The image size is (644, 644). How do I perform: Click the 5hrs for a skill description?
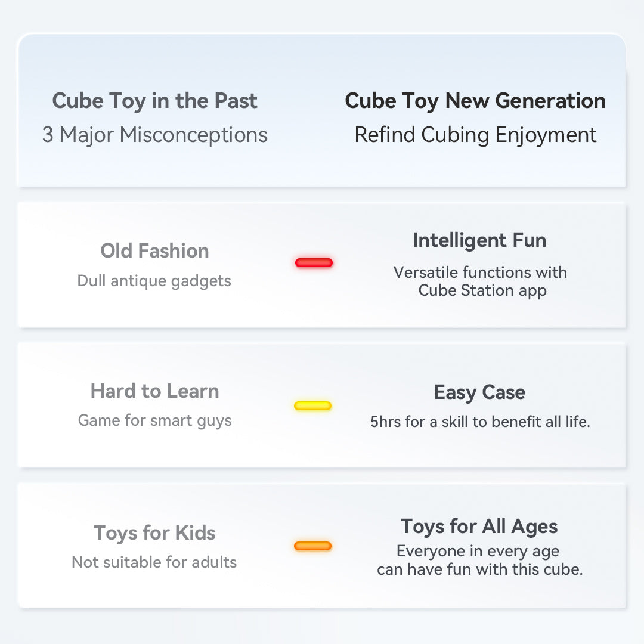click(x=480, y=422)
